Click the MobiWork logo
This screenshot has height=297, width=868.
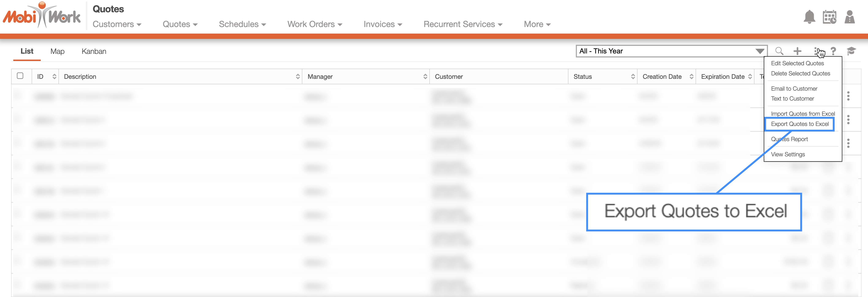click(x=42, y=15)
